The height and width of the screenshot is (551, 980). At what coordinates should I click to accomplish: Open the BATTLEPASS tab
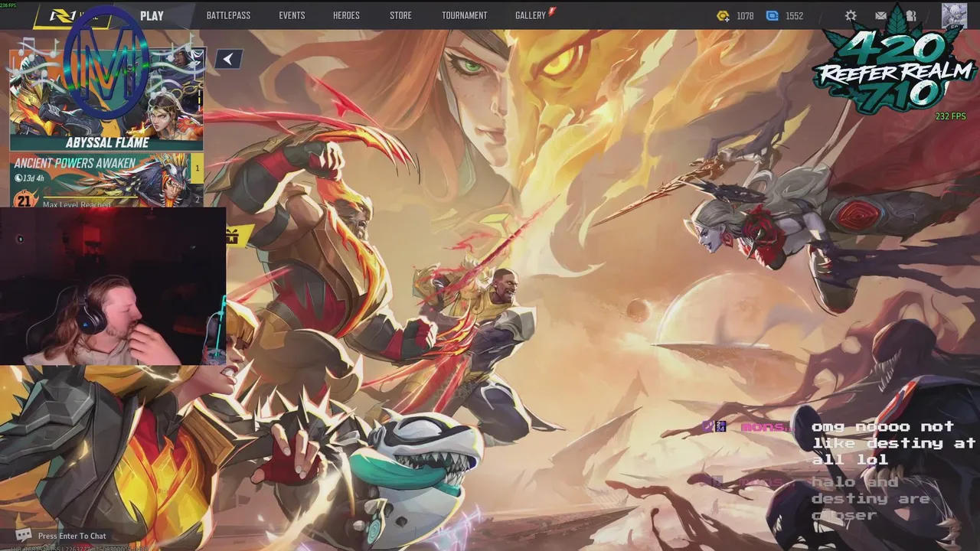[x=228, y=15]
